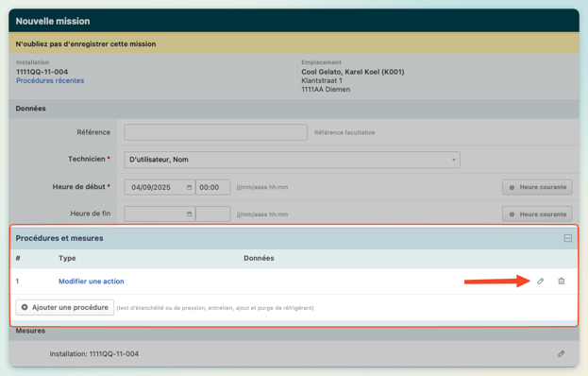Screen dimensions: 588x376
Task: Click the Type column header
Action: click(x=67, y=258)
